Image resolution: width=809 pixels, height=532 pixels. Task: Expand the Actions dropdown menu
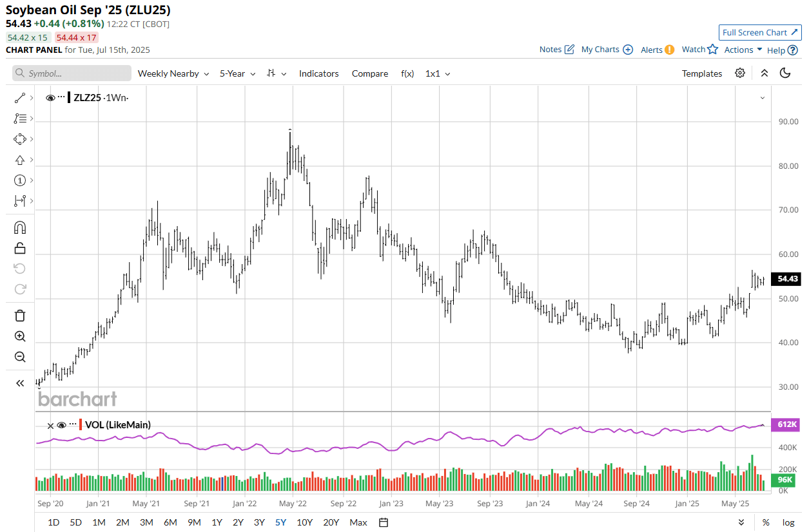coord(743,50)
